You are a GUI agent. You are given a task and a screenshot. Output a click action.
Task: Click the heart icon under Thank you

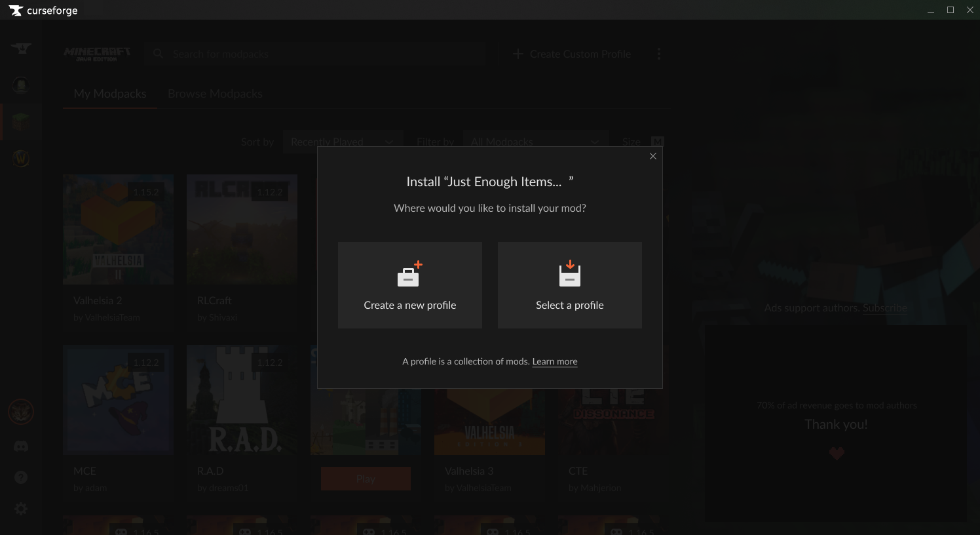[x=837, y=453]
